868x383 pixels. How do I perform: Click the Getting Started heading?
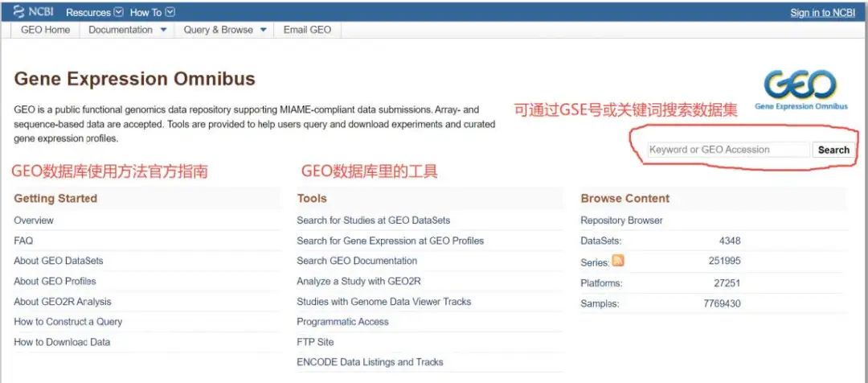(55, 199)
